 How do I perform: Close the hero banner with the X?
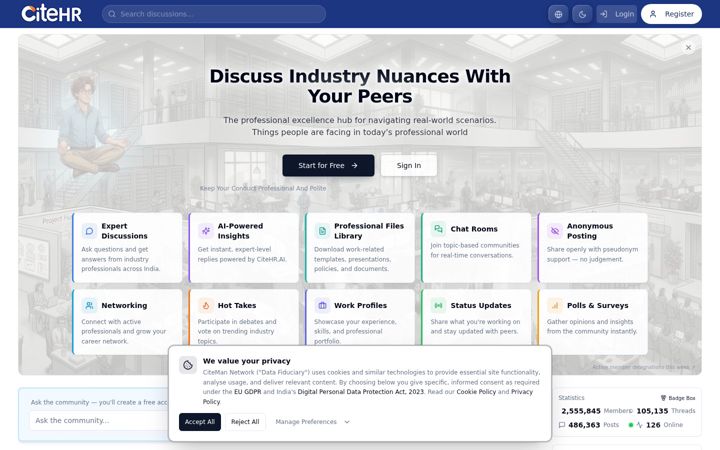[688, 47]
